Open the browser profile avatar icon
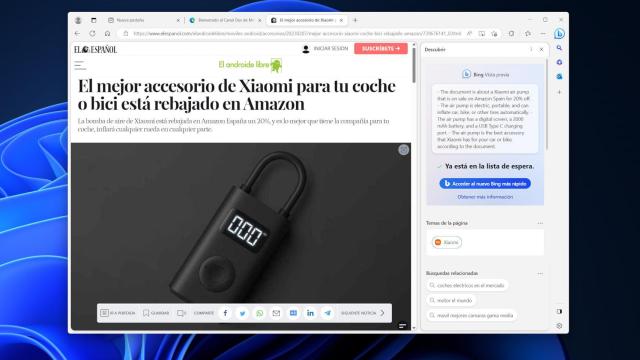 (78, 20)
